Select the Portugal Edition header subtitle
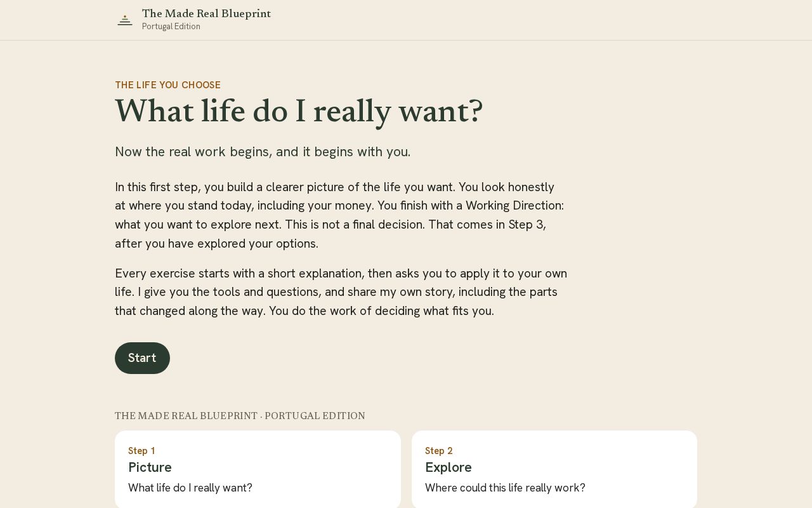Screen dimensions: 812x508 pos(171,27)
